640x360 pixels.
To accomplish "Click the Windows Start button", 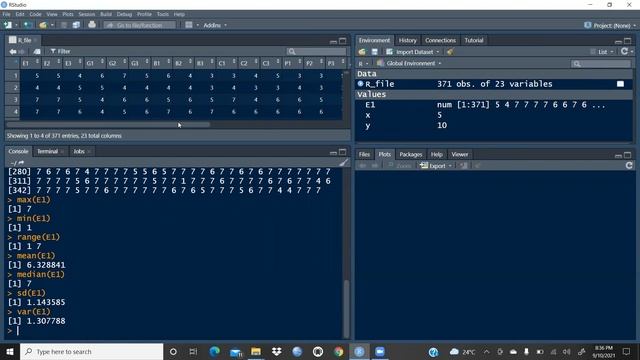I will (10, 351).
